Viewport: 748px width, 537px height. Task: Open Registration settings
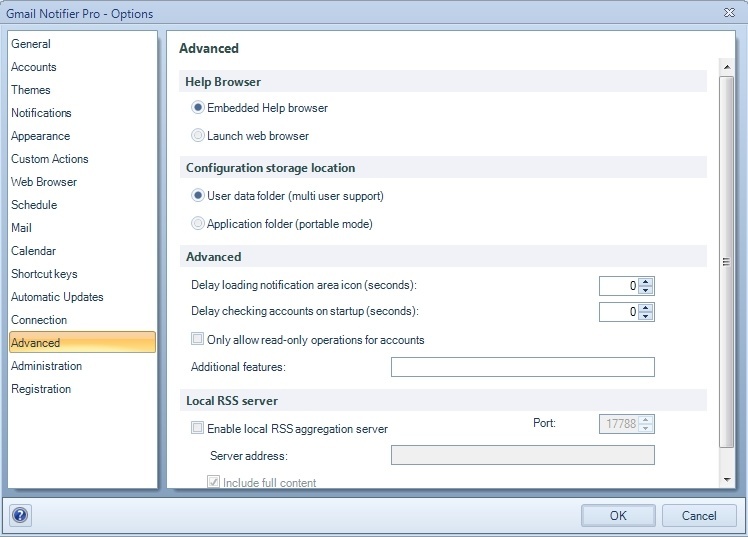tap(83, 389)
